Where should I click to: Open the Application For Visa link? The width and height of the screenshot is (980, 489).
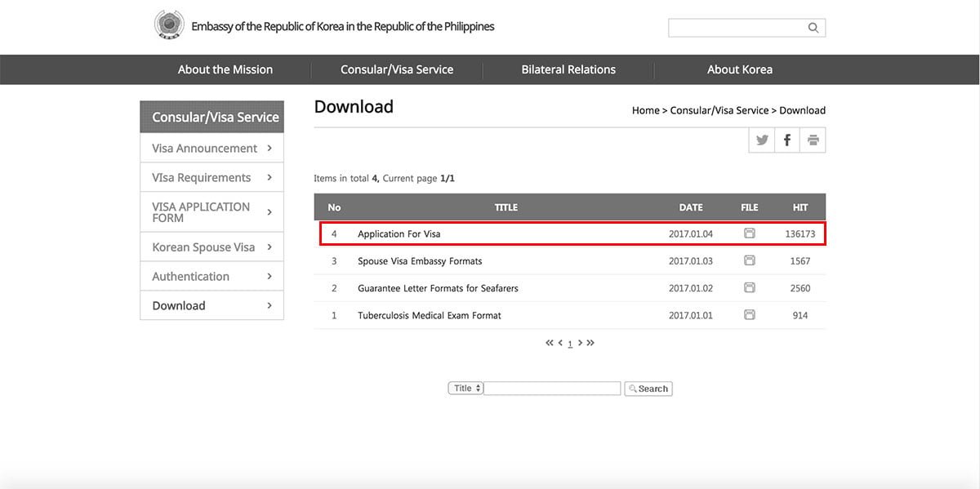(399, 234)
